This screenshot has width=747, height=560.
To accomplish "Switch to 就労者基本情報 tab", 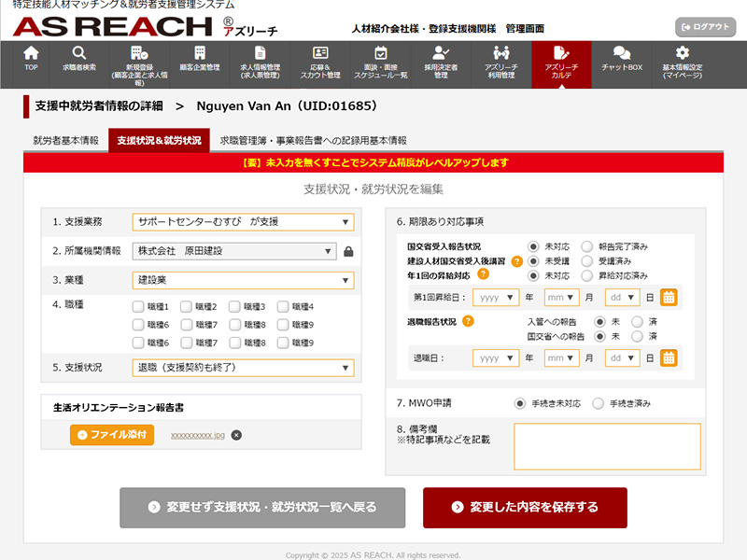I will 65,141.
